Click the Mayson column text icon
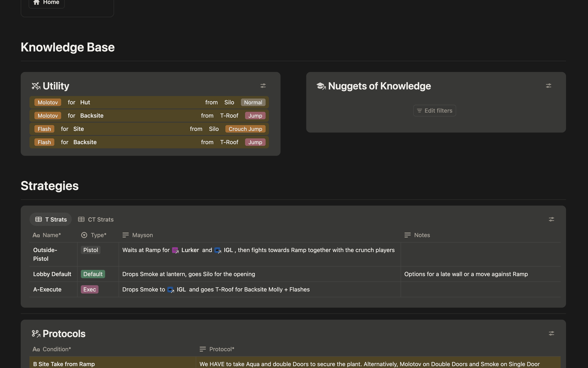This screenshot has width=588, height=368. (x=125, y=235)
